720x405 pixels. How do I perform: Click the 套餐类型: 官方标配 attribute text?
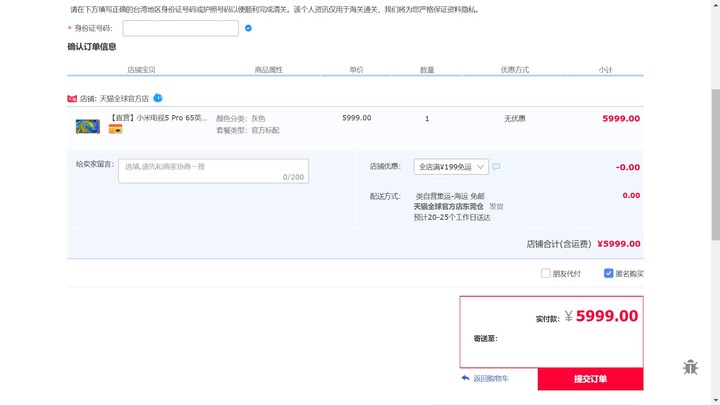click(x=248, y=130)
